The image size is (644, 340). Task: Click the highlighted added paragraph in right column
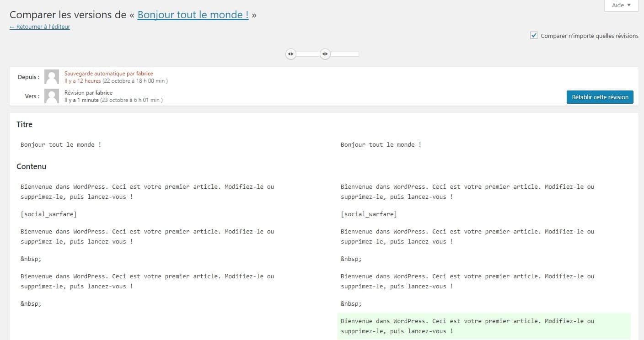(x=467, y=326)
